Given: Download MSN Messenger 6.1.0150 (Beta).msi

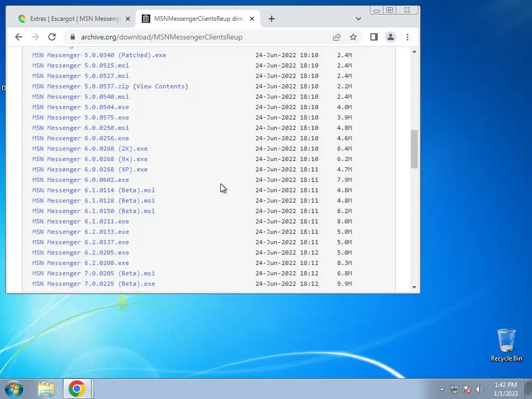Looking at the screenshot, I should (94, 211).
